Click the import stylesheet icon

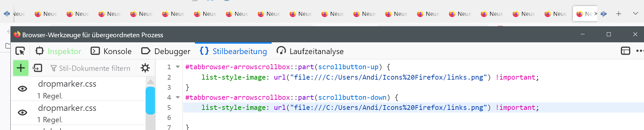[x=37, y=68]
